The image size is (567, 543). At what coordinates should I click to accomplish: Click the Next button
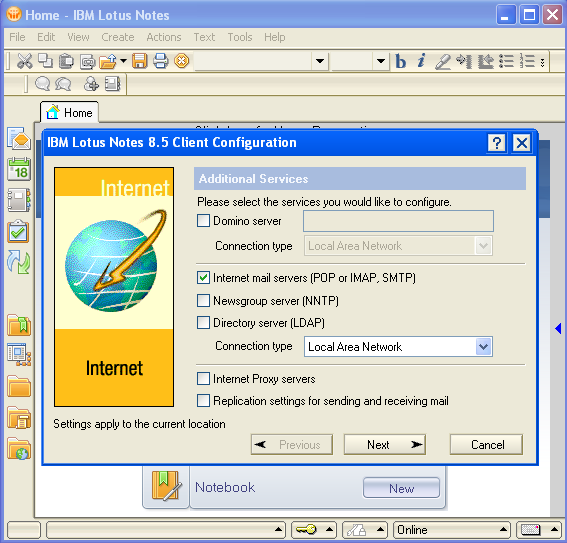pyautogui.click(x=385, y=444)
